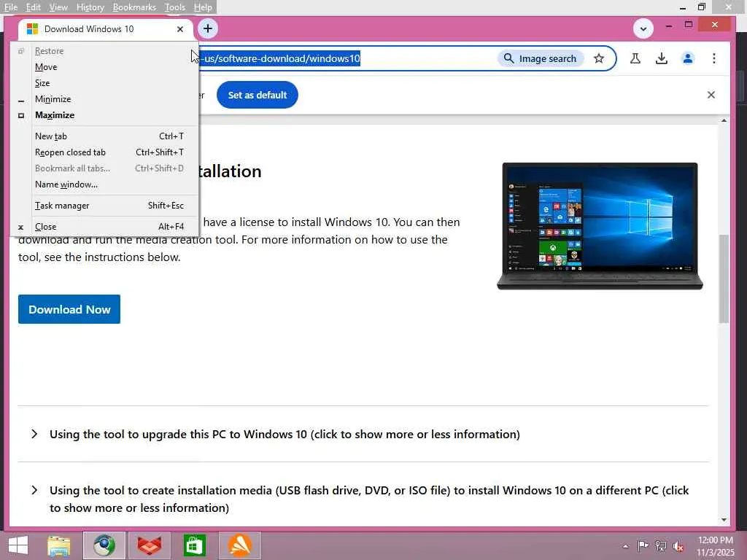Open the Tools menu
The image size is (747, 560).
pos(174,7)
